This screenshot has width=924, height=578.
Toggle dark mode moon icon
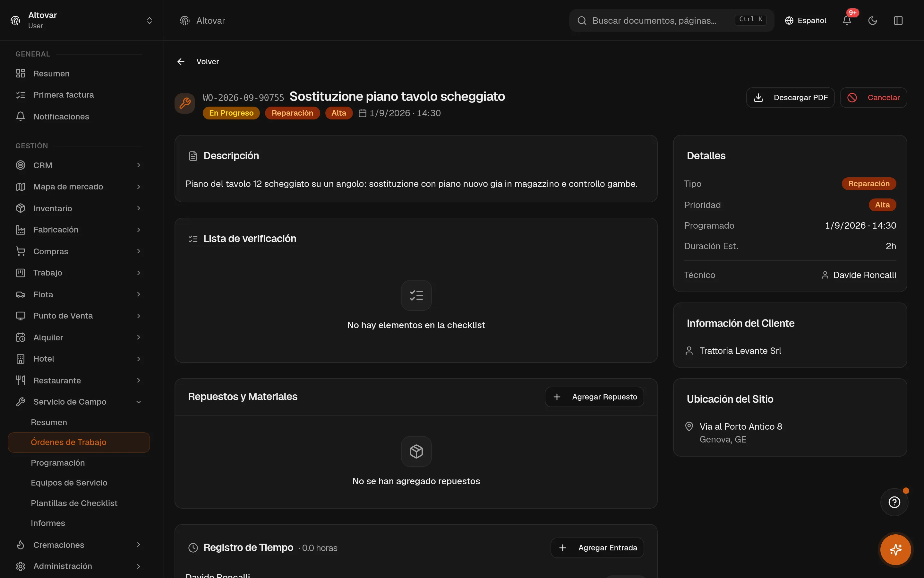coord(872,21)
